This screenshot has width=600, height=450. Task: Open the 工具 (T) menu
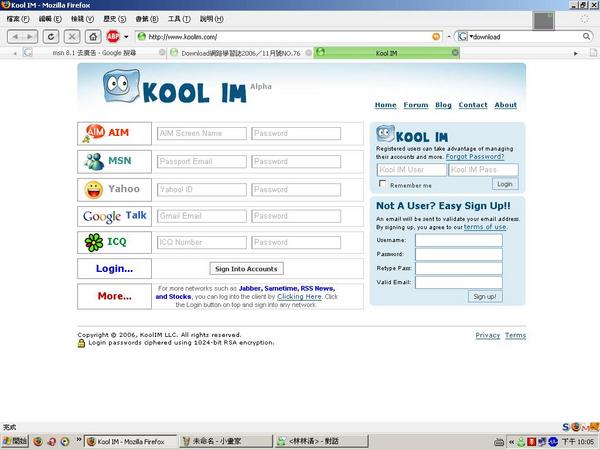179,19
